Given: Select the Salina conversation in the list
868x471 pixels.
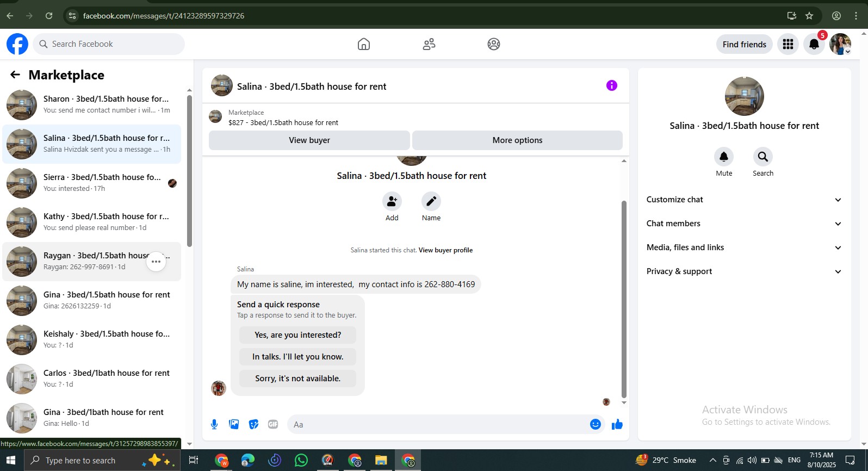Looking at the screenshot, I should (x=92, y=144).
